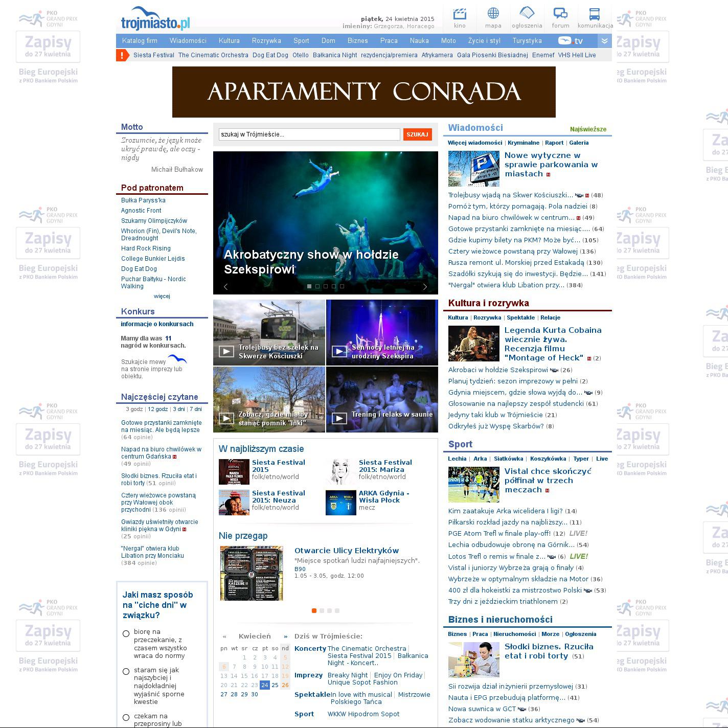Open 'Hard Rock Rising' patronage link
728x728 pixels.
146,248
